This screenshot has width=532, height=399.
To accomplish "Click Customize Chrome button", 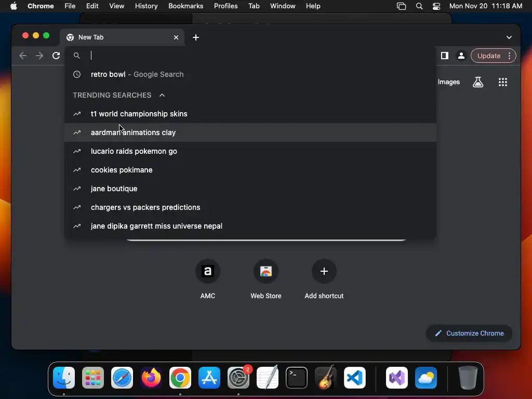I will (469, 333).
